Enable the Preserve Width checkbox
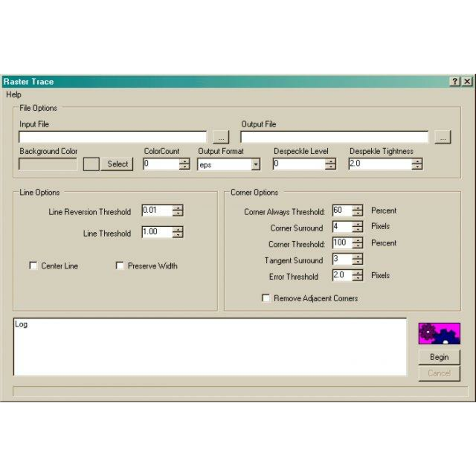The width and height of the screenshot is (476, 476). (x=119, y=266)
